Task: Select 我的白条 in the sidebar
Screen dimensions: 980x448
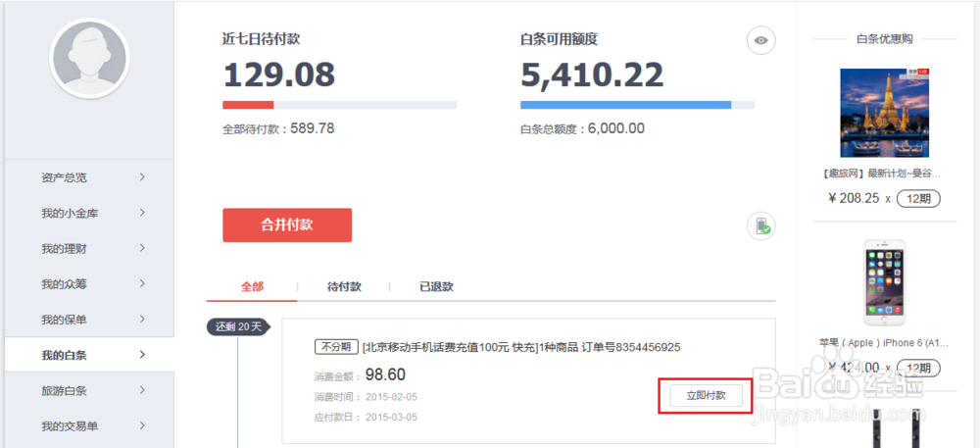Action: tap(89, 355)
